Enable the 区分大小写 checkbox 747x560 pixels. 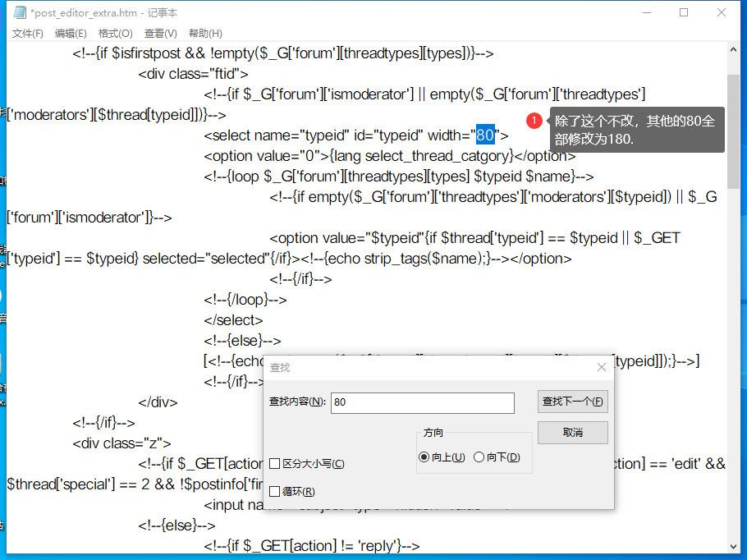point(275,464)
